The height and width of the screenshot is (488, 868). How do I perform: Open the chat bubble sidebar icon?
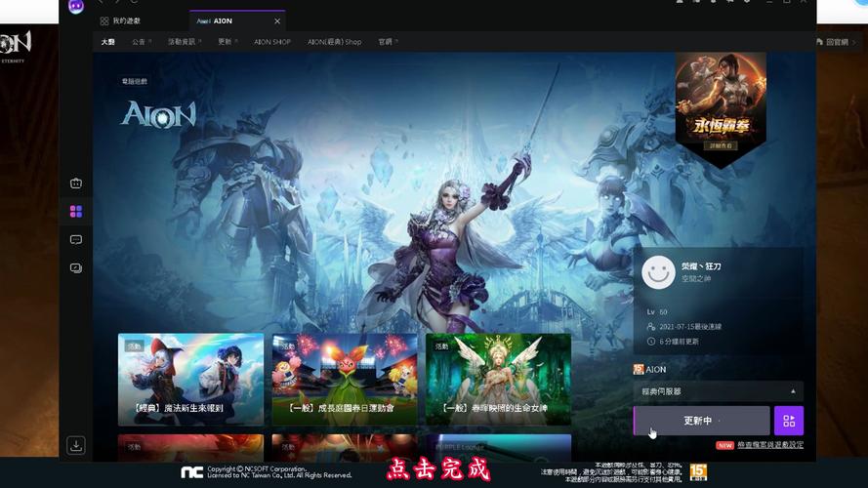[76, 239]
